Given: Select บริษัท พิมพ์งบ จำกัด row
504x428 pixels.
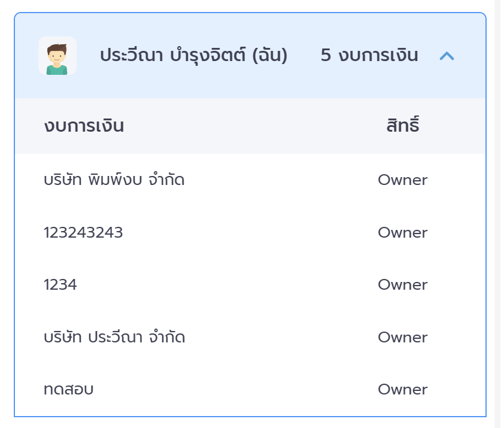Looking at the screenshot, I should (114, 180).
